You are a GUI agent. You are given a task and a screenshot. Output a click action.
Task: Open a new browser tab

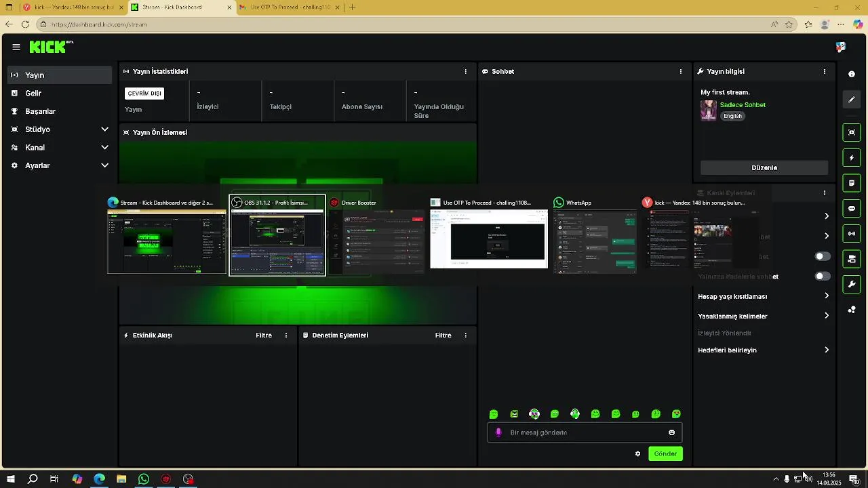point(352,7)
